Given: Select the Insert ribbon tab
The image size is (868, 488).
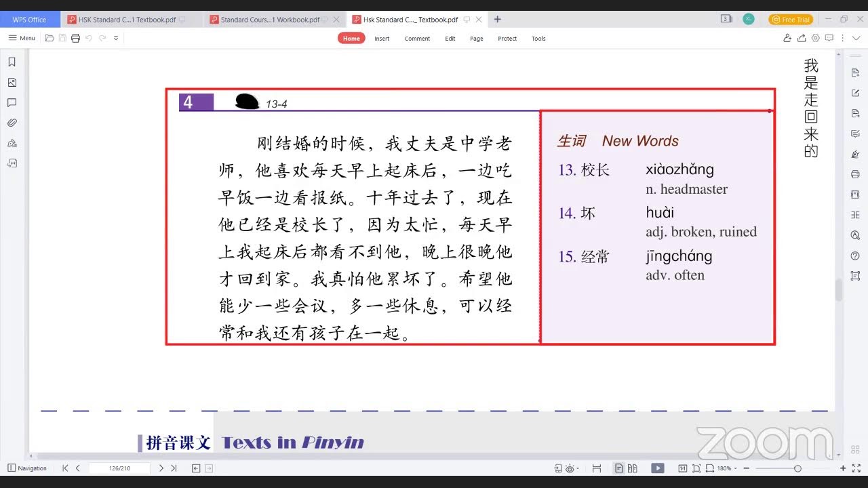Looking at the screenshot, I should [x=382, y=39].
